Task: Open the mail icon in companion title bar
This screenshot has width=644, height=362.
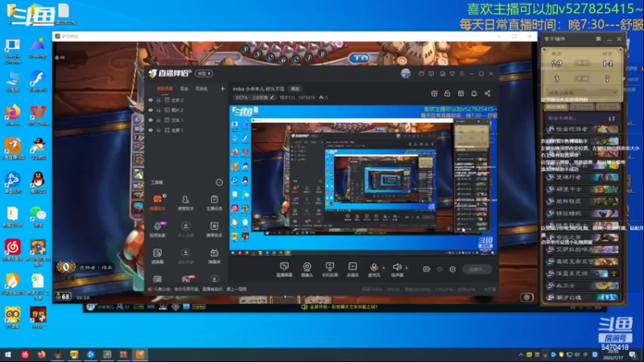Action: coord(421,73)
